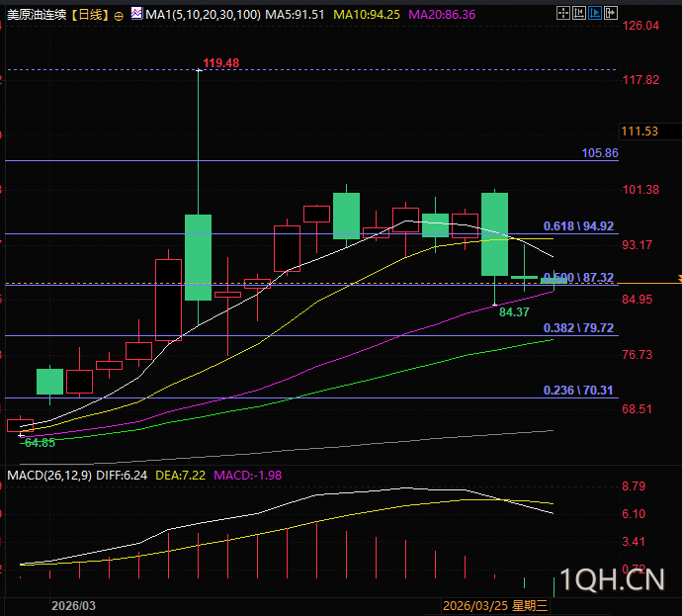The image size is (682, 616).
Task: Click the 3.41 MACD axis value
Action: 634,542
